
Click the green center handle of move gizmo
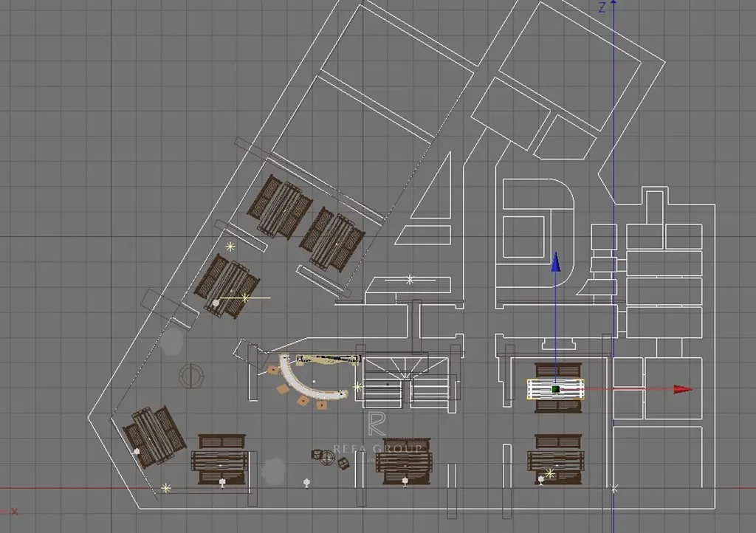555,389
